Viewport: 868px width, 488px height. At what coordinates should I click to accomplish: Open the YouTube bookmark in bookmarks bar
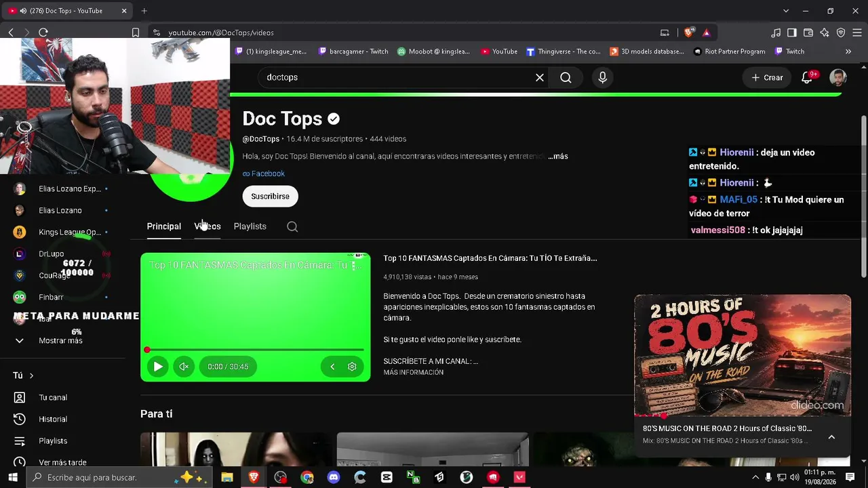(499, 52)
